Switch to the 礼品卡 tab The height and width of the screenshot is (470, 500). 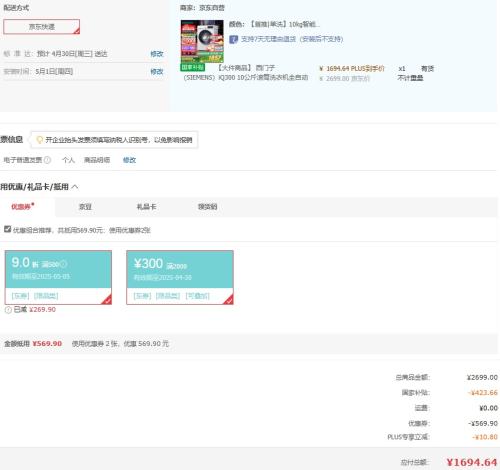(x=146, y=207)
